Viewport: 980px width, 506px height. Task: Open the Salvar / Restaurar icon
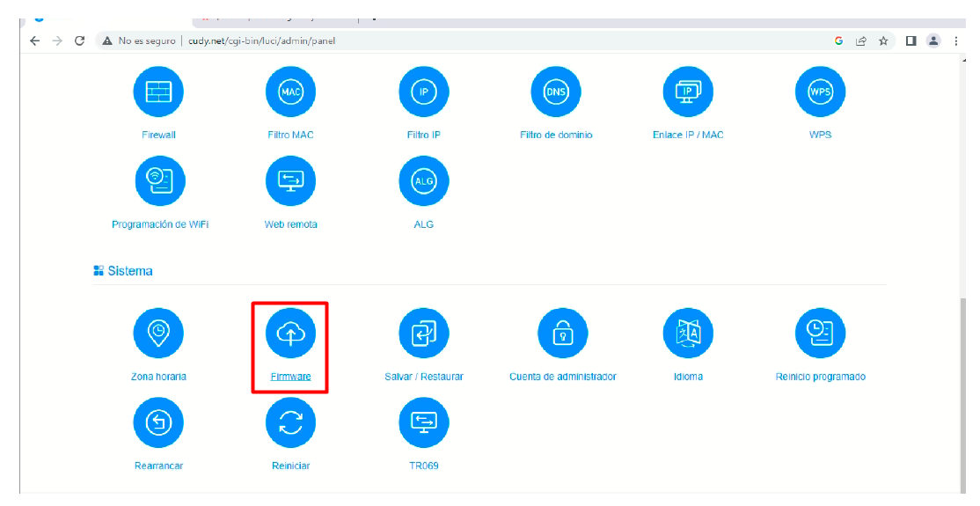click(423, 333)
